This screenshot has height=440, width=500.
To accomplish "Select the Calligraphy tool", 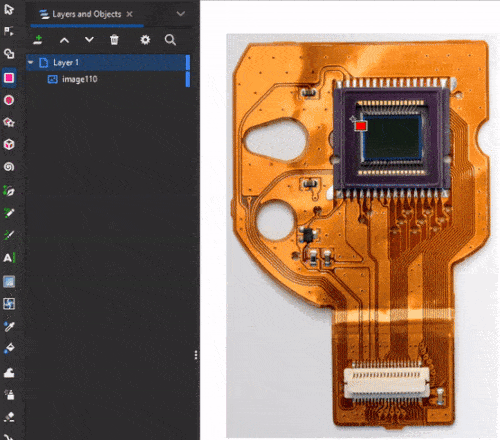I will (9, 235).
